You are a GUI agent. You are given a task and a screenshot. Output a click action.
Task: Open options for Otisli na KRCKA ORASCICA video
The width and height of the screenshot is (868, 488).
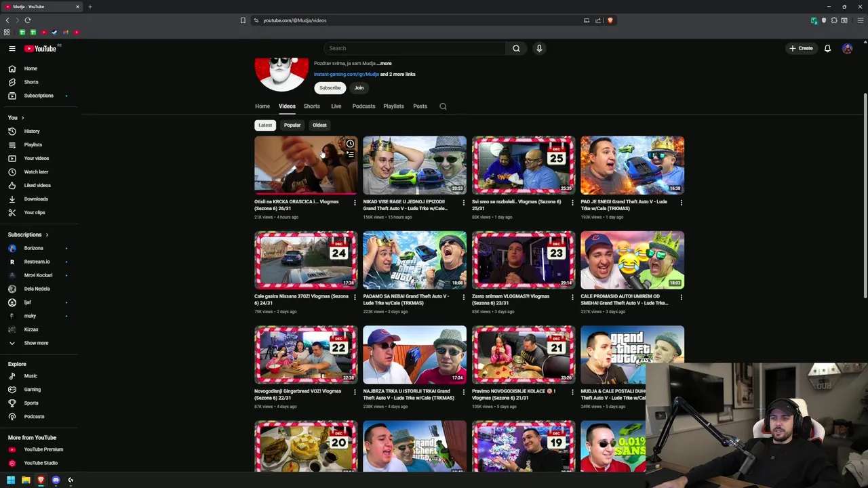coord(354,202)
